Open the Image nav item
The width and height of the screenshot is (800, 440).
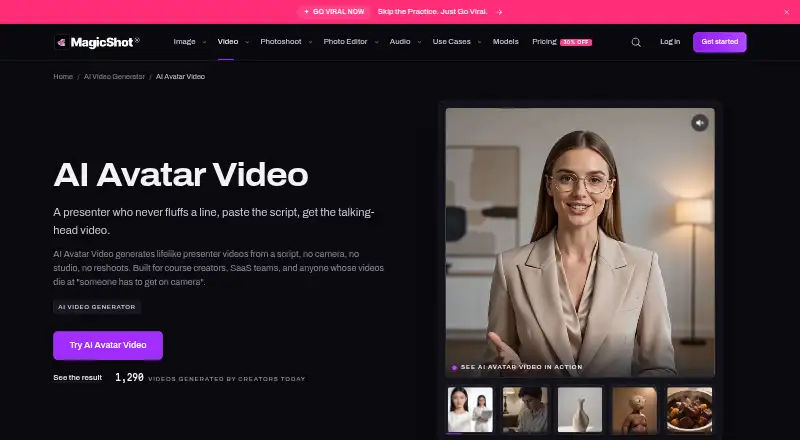point(184,42)
